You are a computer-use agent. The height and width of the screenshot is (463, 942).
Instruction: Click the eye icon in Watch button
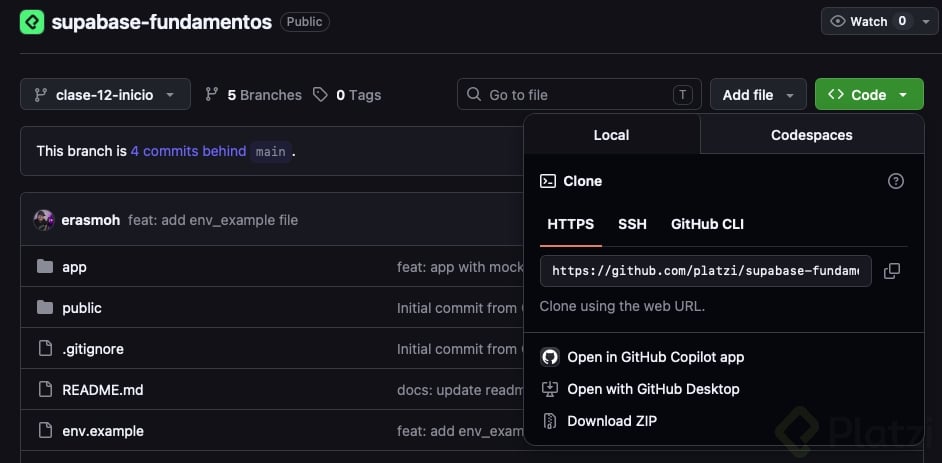pos(837,22)
